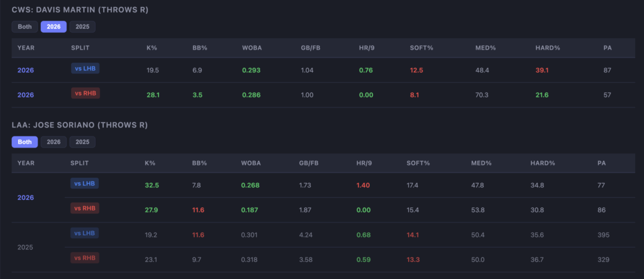Click the vs LHB badge in Martin's table

click(85, 68)
